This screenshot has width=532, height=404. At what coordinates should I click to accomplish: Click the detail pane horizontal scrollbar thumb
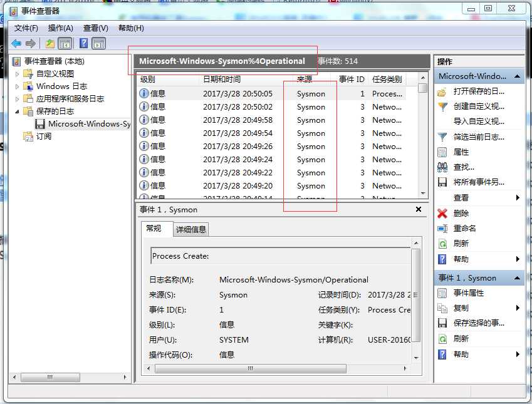251,368
